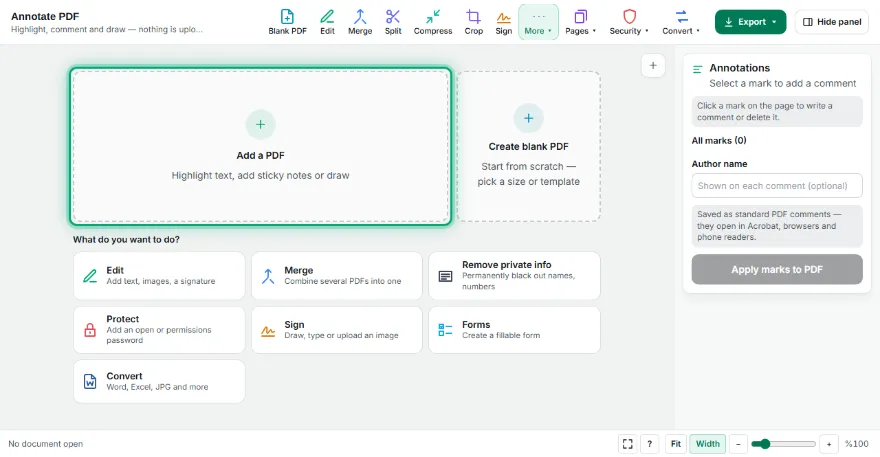Image resolution: width=880 pixels, height=457 pixels.
Task: Open the Convert dropdown in the toolbar
Action: (681, 22)
